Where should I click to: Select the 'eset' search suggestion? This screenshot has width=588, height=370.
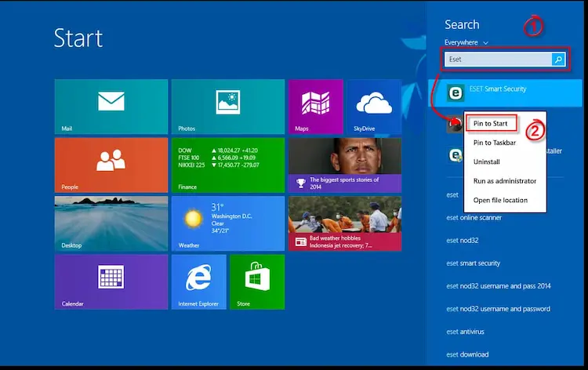(x=452, y=195)
